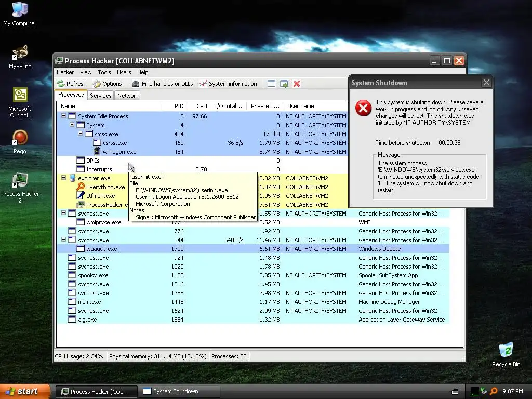532x399 pixels.
Task: Open the MyPal 68 desktop shortcut
Action: [x=20, y=57]
